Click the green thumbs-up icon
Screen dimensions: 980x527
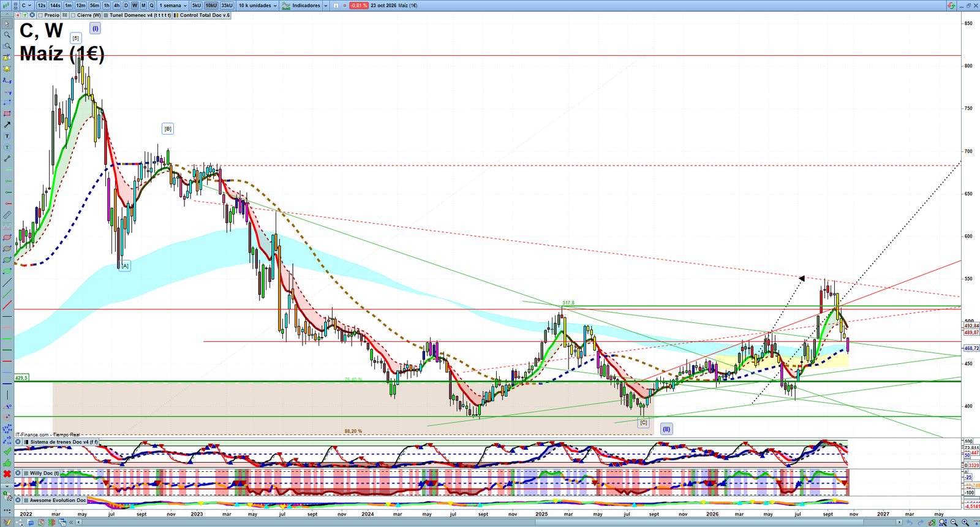point(7,463)
